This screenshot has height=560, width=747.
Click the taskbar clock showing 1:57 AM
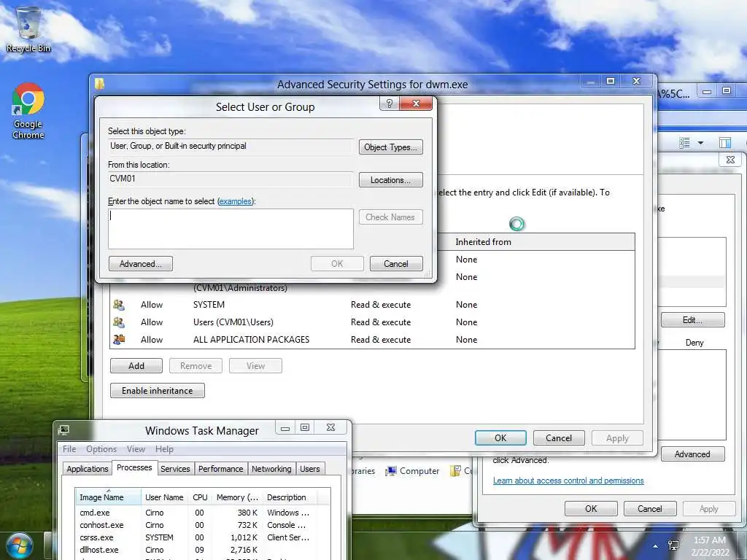pyautogui.click(x=710, y=546)
